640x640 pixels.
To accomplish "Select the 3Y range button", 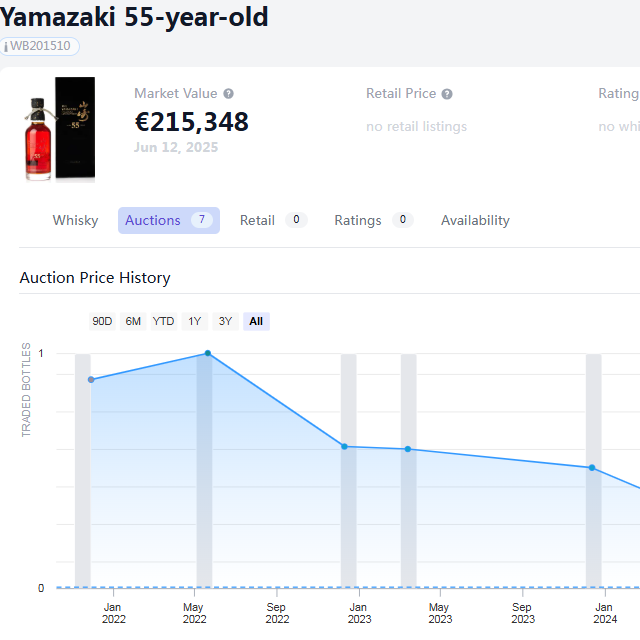I will (x=225, y=321).
